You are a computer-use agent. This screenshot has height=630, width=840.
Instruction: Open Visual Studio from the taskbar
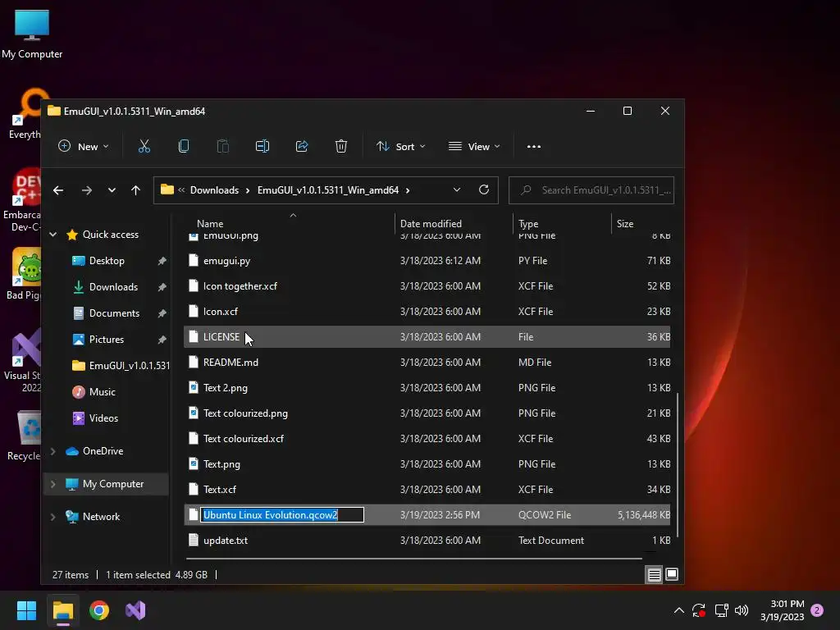[135, 610]
